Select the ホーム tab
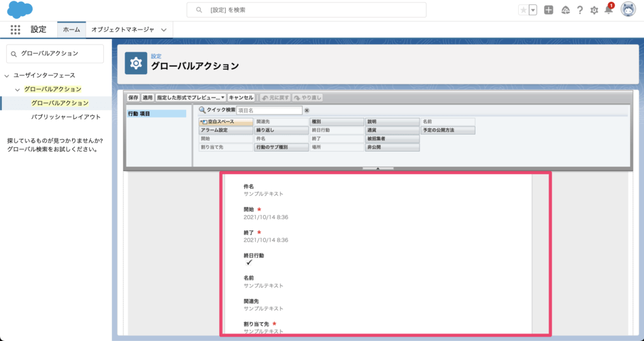Image resolution: width=644 pixels, height=341 pixels. (x=72, y=30)
